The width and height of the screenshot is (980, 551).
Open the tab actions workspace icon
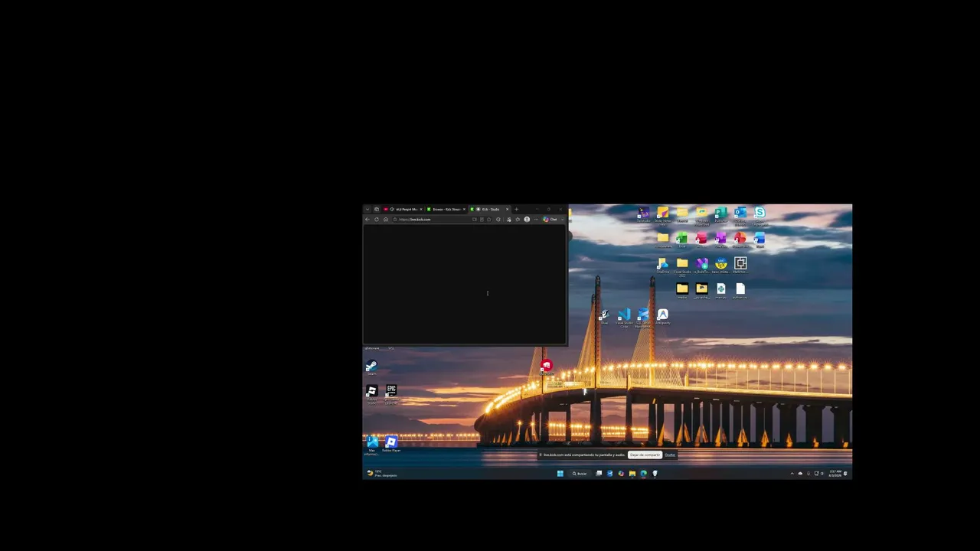click(x=377, y=209)
